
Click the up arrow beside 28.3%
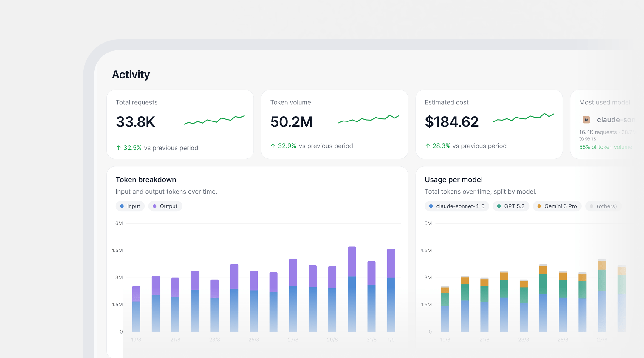pos(428,146)
